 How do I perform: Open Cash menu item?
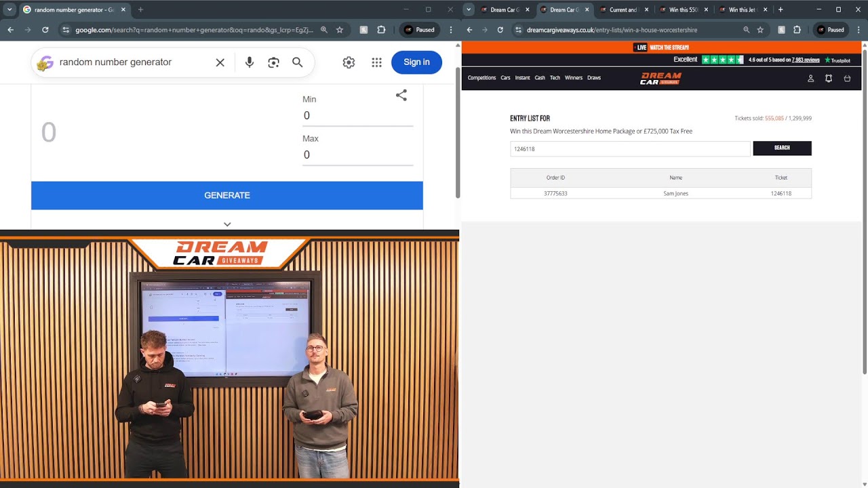pos(540,78)
